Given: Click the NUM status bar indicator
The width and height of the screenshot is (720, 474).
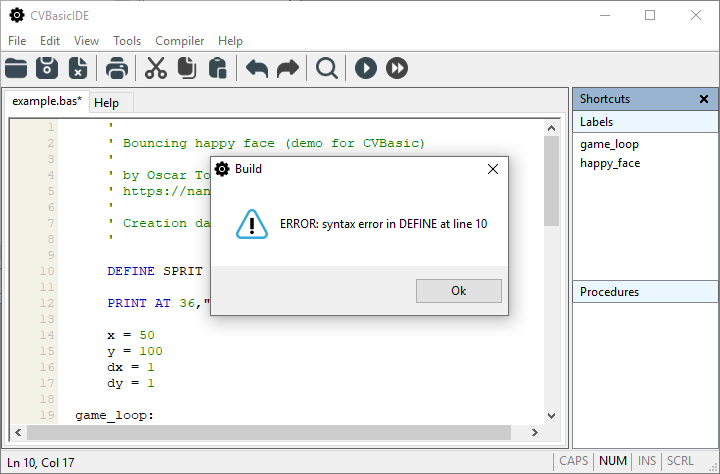Looking at the screenshot, I should [x=613, y=461].
